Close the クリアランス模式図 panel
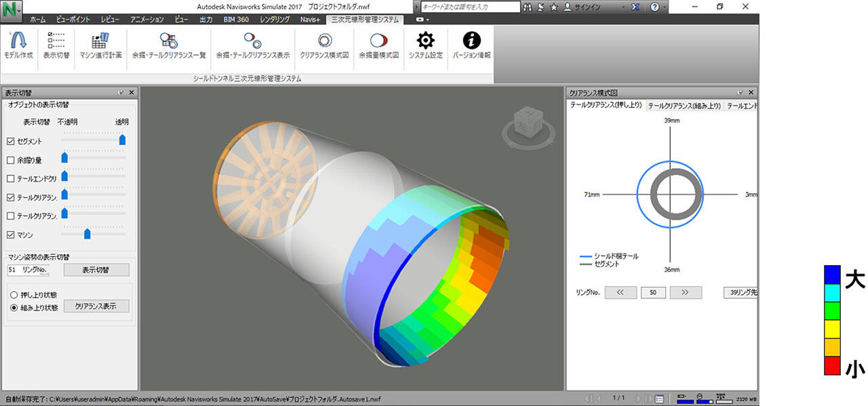868x406 pixels. pyautogui.click(x=752, y=93)
